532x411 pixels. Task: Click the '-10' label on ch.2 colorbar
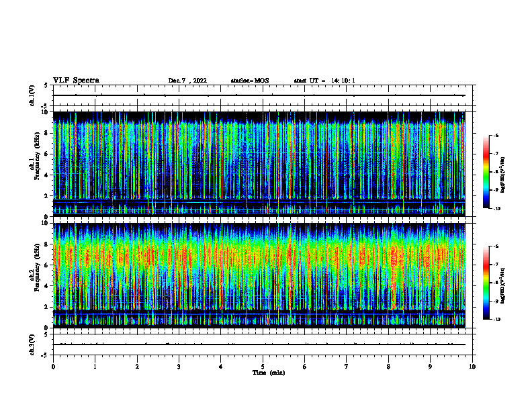(x=496, y=320)
